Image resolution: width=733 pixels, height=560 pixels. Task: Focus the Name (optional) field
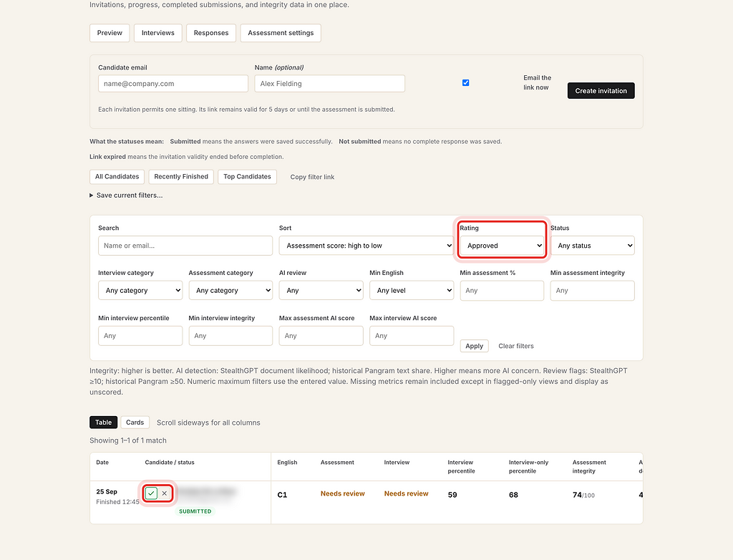[329, 84]
